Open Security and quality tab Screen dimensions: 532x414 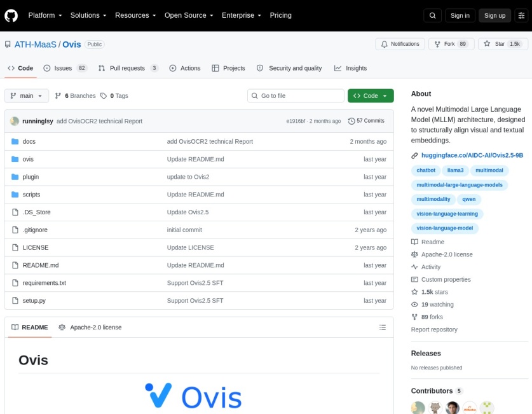coord(289,68)
